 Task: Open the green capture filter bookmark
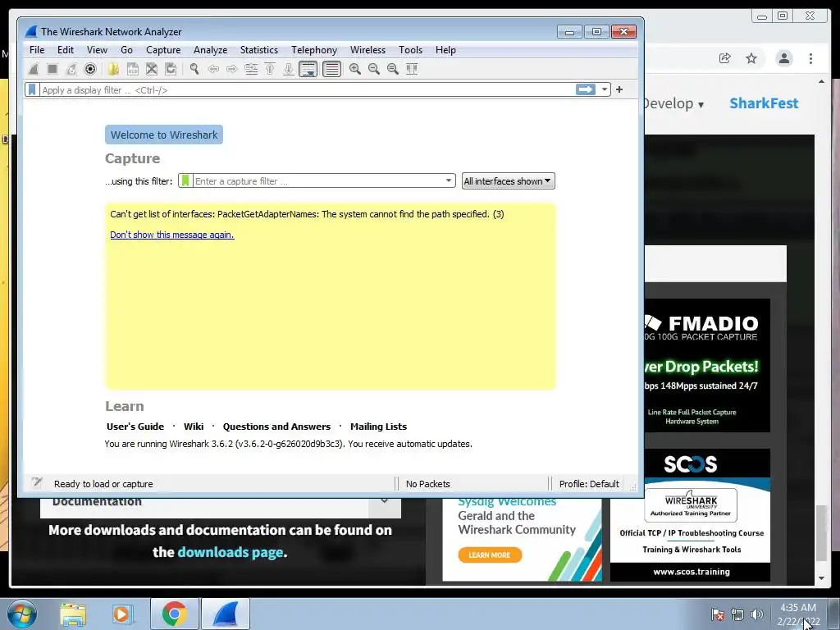coord(185,180)
